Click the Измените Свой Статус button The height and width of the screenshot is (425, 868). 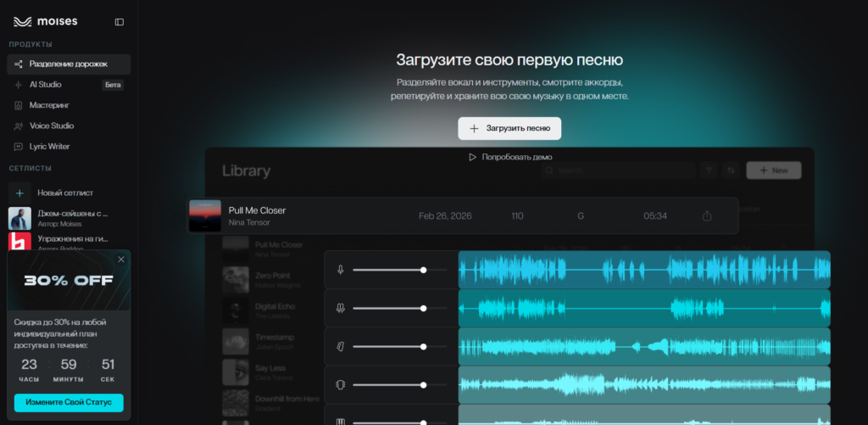[x=69, y=402]
